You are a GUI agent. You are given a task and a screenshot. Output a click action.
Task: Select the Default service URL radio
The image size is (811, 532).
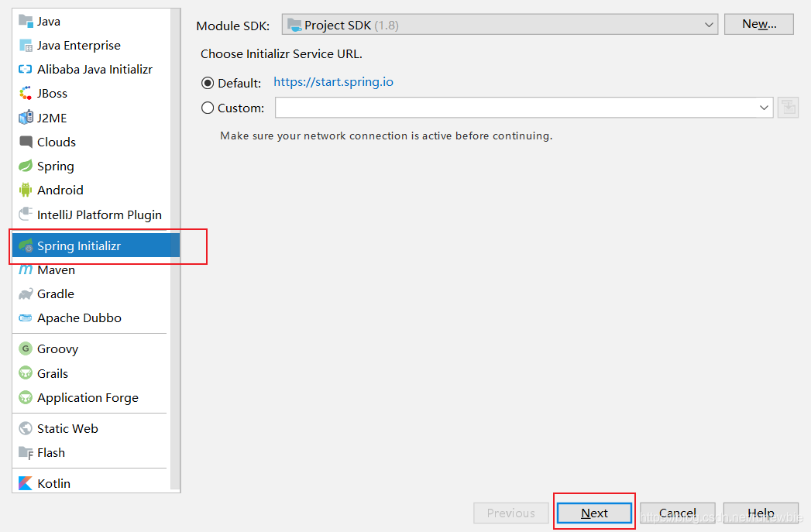208,83
